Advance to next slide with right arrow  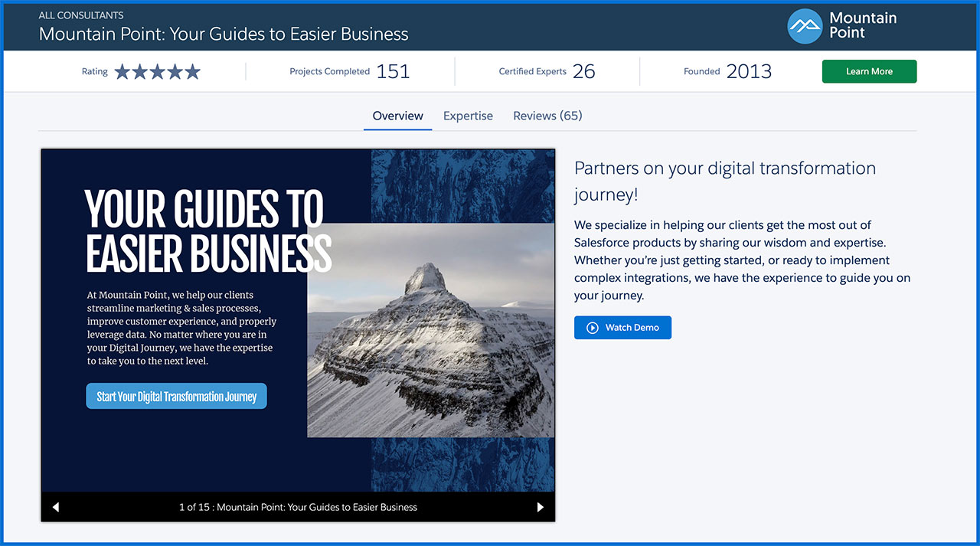click(x=541, y=507)
